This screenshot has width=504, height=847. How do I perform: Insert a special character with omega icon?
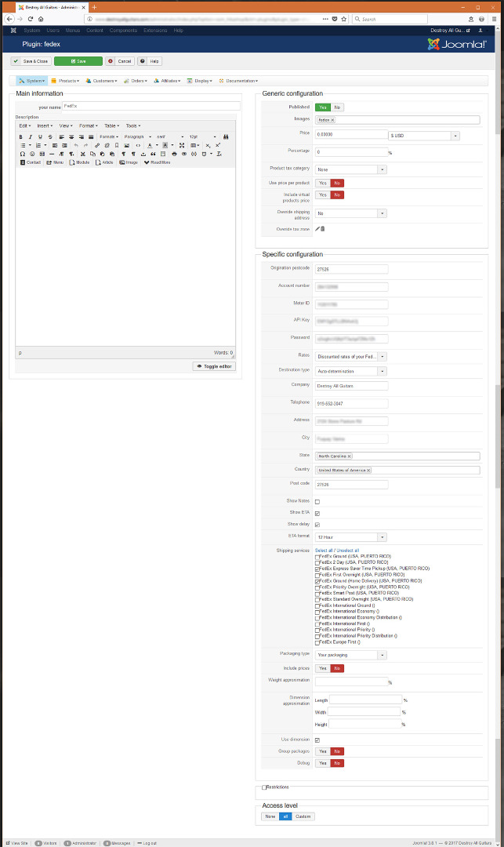coord(23,154)
